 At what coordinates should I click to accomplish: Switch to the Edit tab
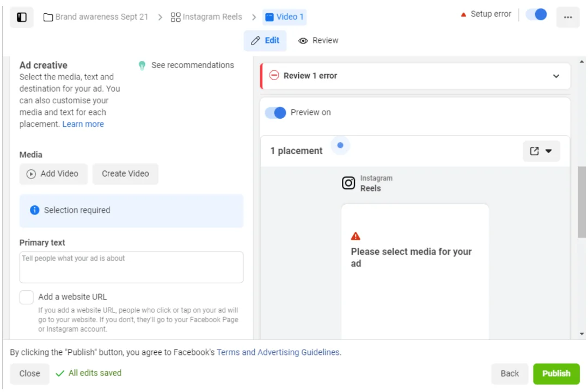(x=265, y=40)
